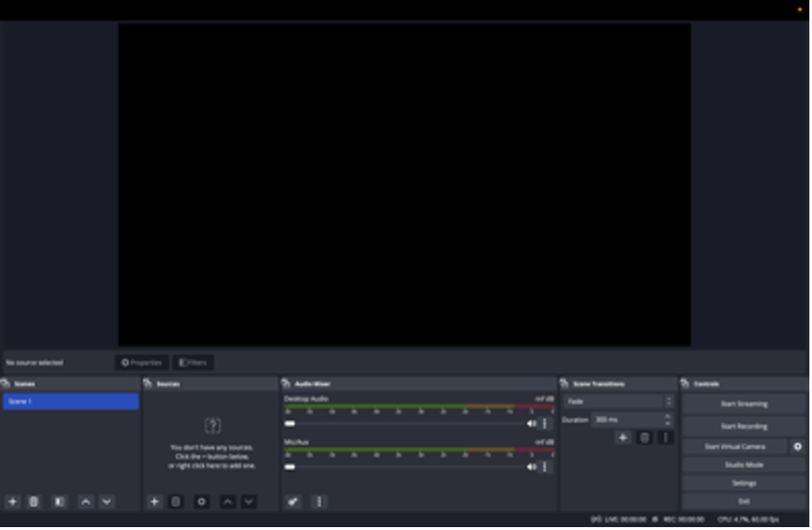
Task: Click Start Virtual Camera
Action: click(x=736, y=448)
